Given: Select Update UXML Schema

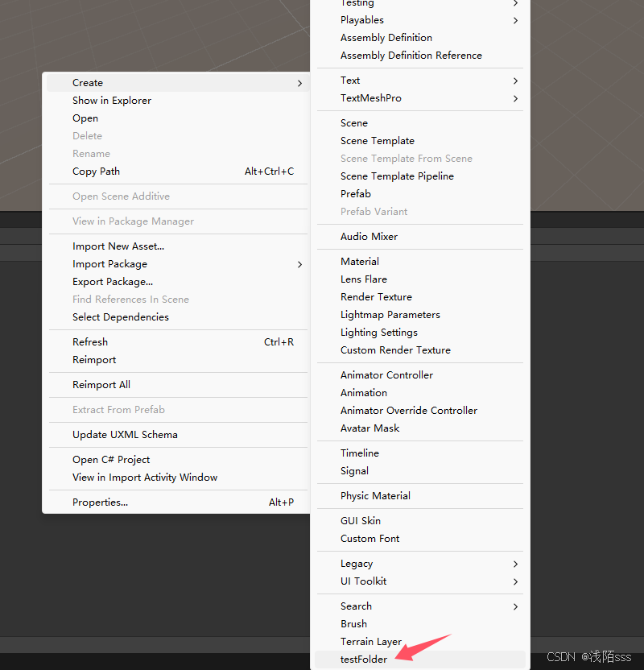Looking at the screenshot, I should [x=178, y=435].
